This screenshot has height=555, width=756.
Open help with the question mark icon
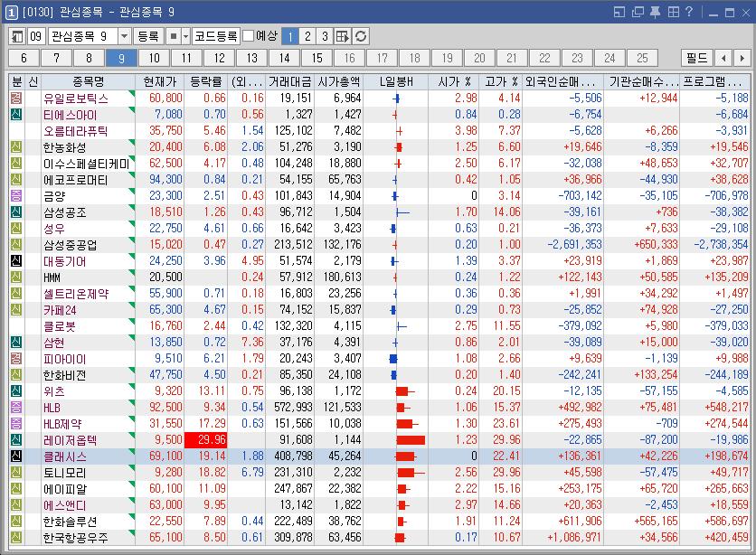tap(689, 12)
